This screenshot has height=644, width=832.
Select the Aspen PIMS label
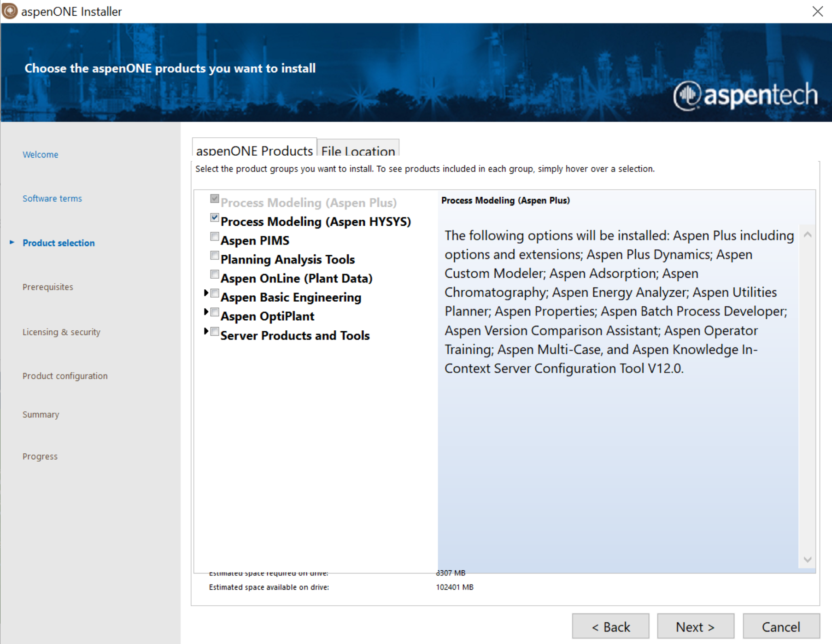coord(255,240)
